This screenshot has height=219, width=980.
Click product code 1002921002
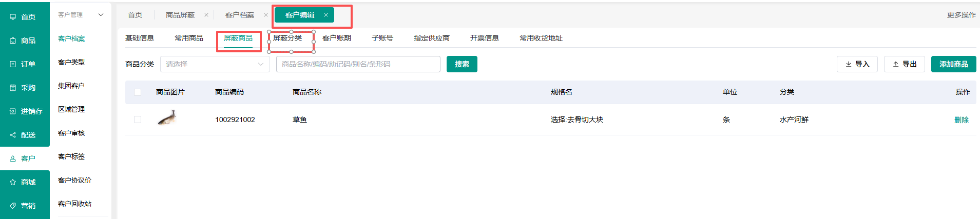(x=235, y=120)
